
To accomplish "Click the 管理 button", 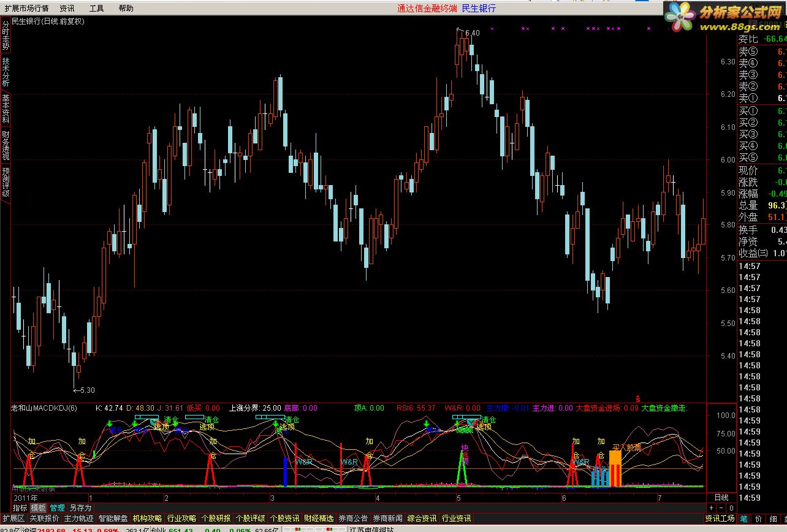I will coord(57,508).
